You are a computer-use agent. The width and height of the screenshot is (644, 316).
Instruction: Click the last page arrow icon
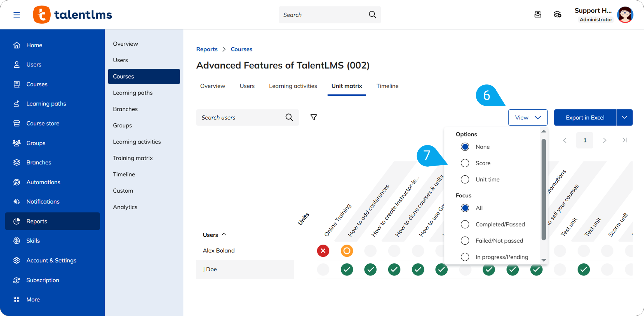pos(624,140)
